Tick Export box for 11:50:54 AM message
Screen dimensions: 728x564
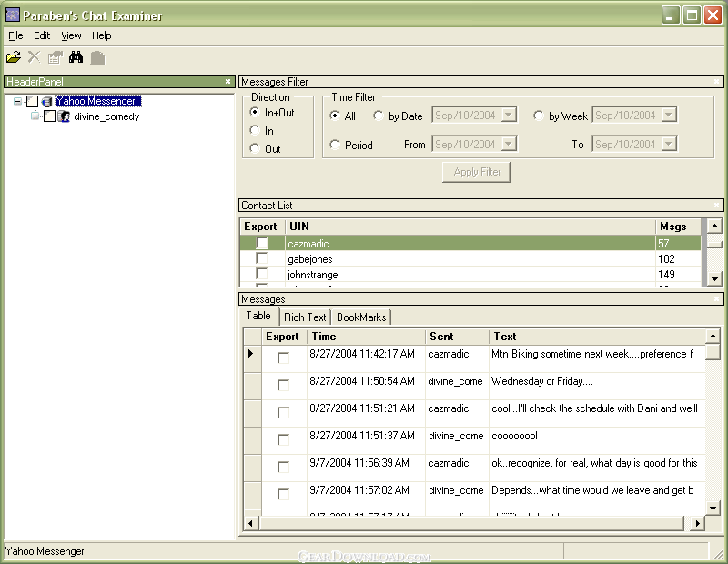283,385
